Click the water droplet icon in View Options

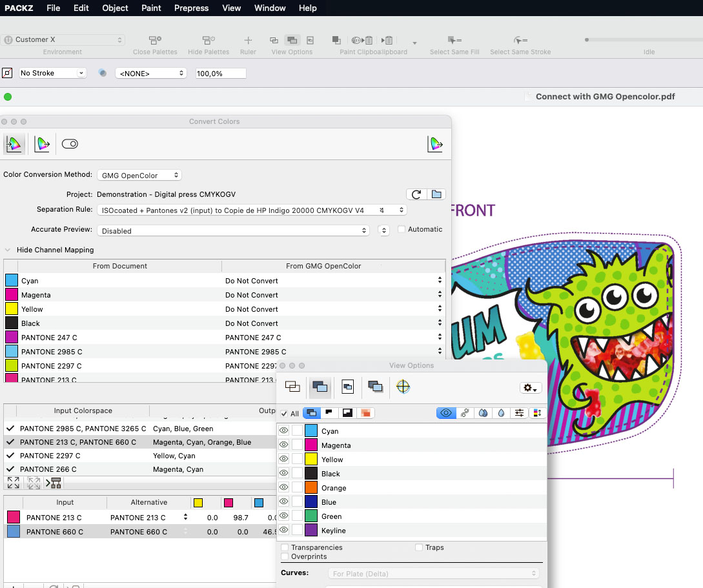coord(501,413)
